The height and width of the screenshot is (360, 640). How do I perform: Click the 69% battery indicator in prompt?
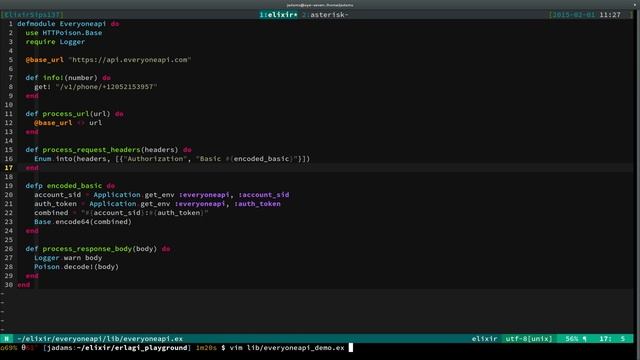[x=9, y=348]
